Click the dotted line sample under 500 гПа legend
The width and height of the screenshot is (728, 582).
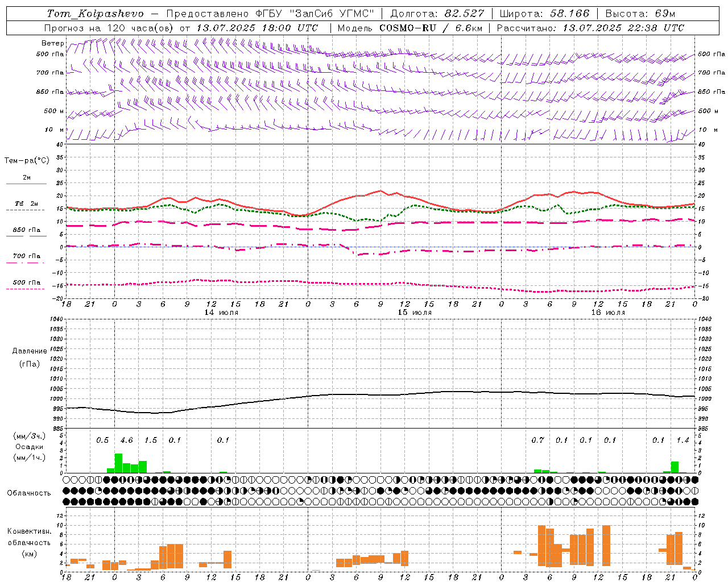(26, 289)
